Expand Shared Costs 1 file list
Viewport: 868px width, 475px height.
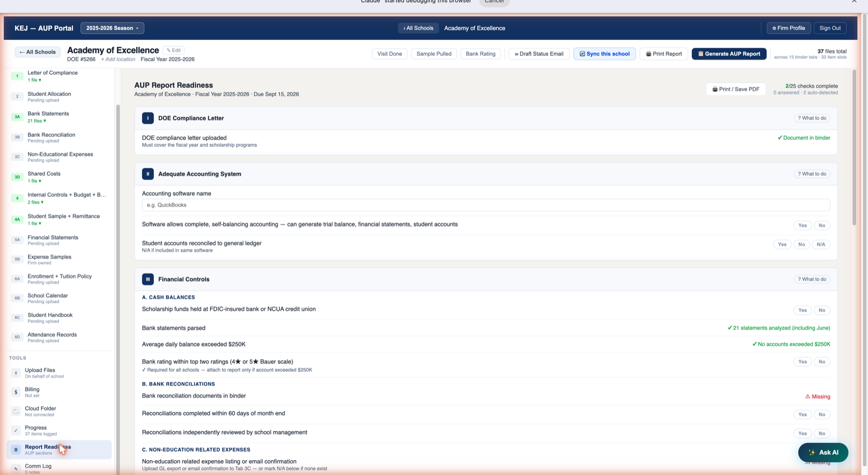(x=35, y=181)
